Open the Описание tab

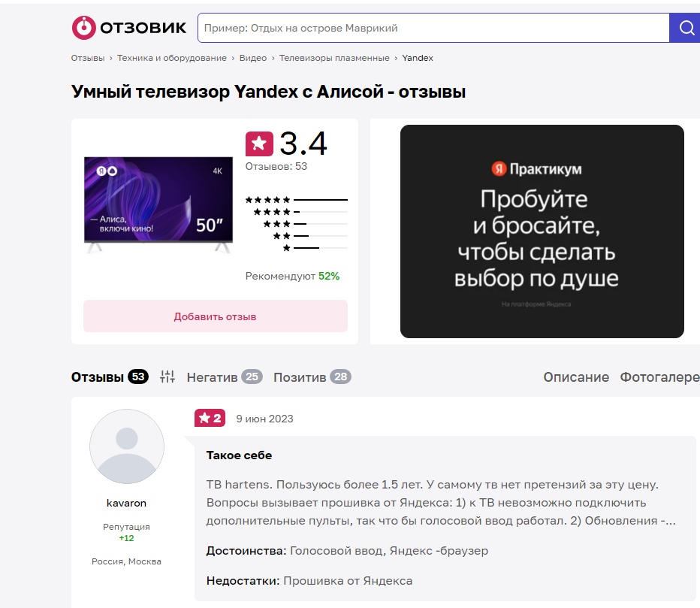click(576, 377)
